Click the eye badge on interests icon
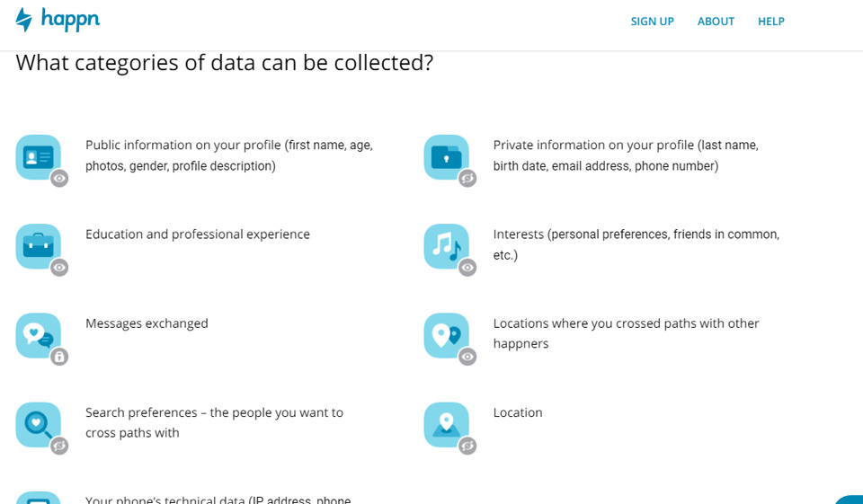The width and height of the screenshot is (863, 504). point(467,268)
